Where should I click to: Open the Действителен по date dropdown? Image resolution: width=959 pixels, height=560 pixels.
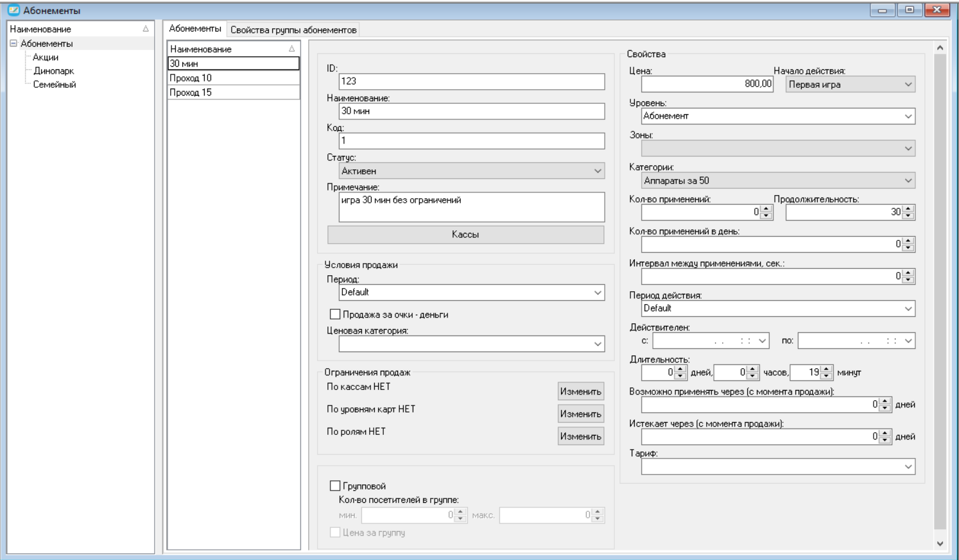click(908, 341)
